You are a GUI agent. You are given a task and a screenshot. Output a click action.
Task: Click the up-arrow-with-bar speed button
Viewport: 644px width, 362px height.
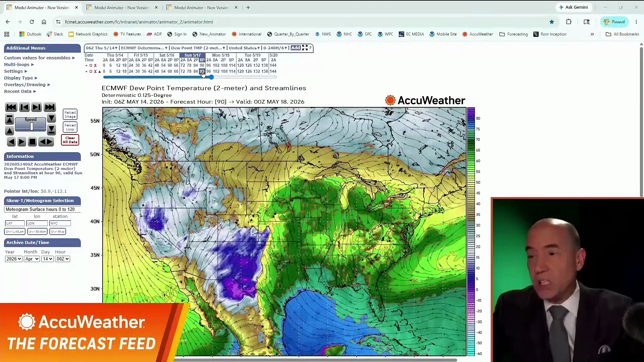tap(9, 119)
